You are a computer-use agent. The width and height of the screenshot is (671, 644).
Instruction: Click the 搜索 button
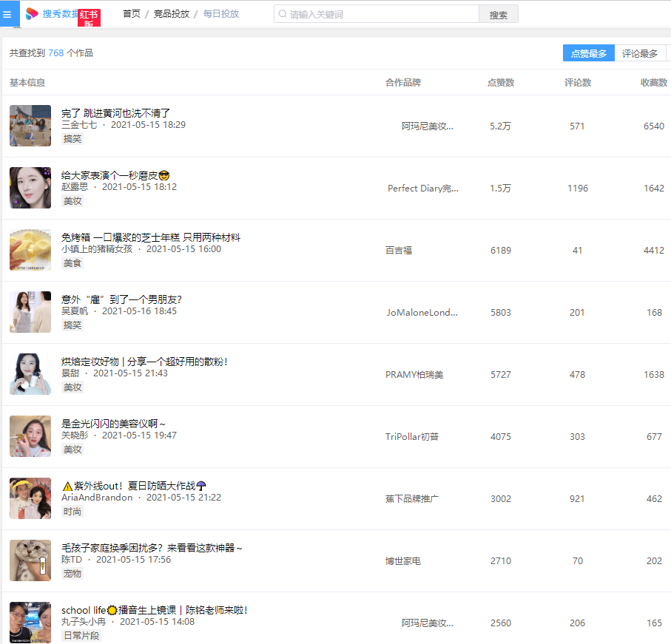(499, 15)
